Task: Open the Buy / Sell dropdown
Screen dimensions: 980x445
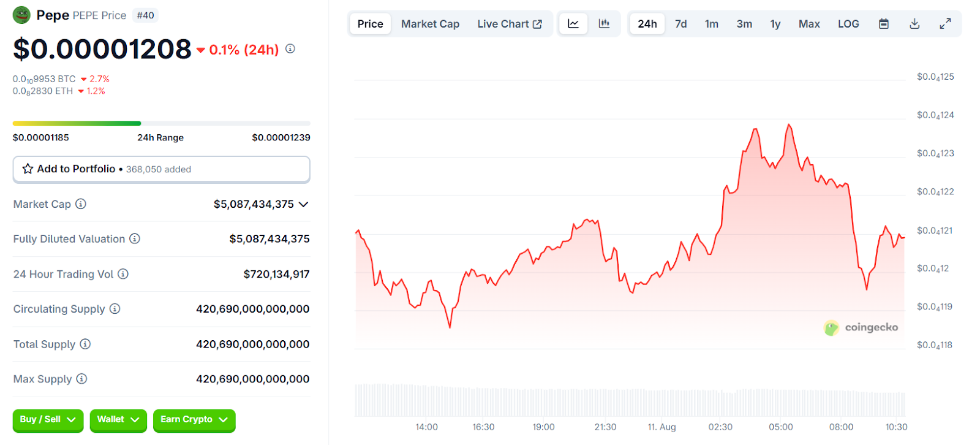Action: click(x=48, y=420)
